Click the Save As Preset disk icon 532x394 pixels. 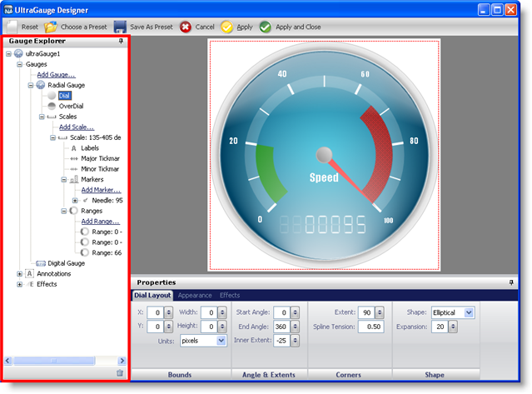tap(121, 27)
